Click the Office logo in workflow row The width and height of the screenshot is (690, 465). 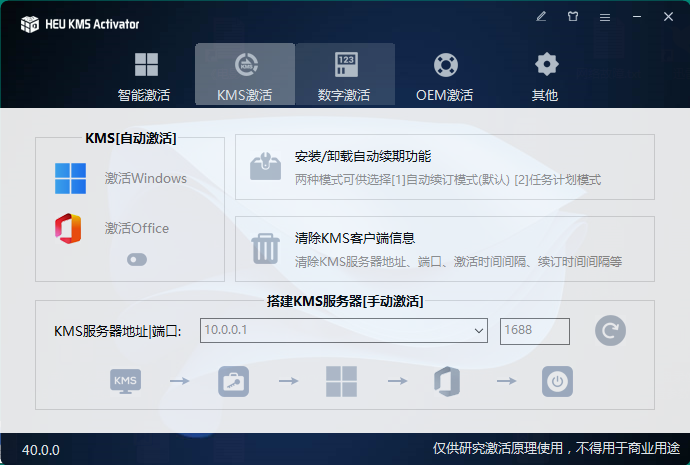tap(447, 381)
